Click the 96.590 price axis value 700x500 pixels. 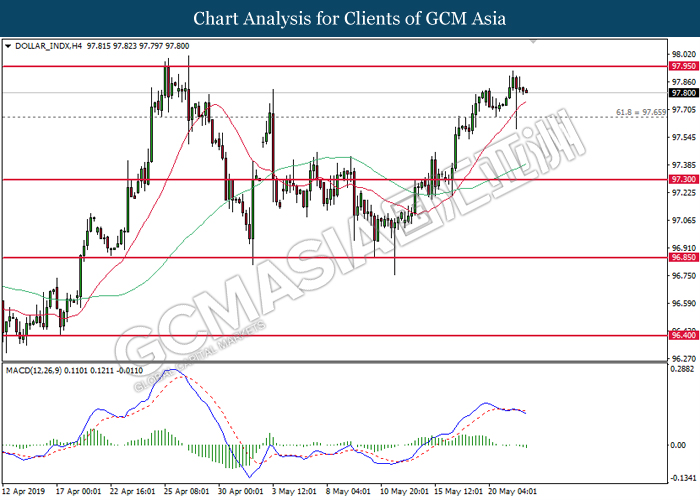point(684,304)
